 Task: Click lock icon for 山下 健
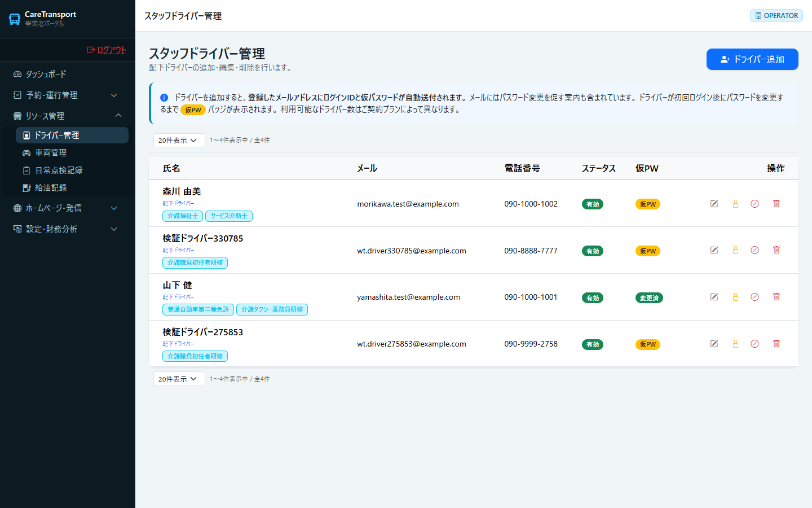[735, 297]
